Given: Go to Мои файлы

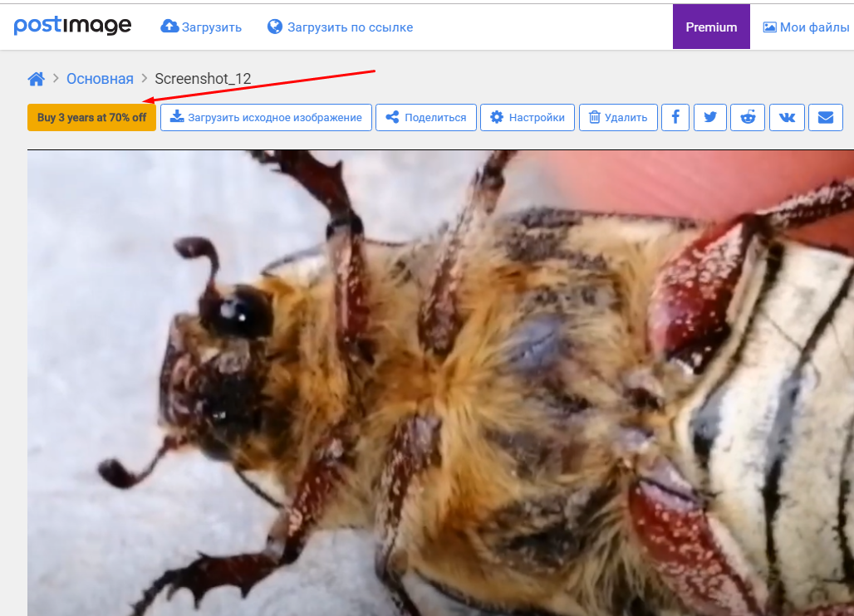Looking at the screenshot, I should pyautogui.click(x=806, y=27).
